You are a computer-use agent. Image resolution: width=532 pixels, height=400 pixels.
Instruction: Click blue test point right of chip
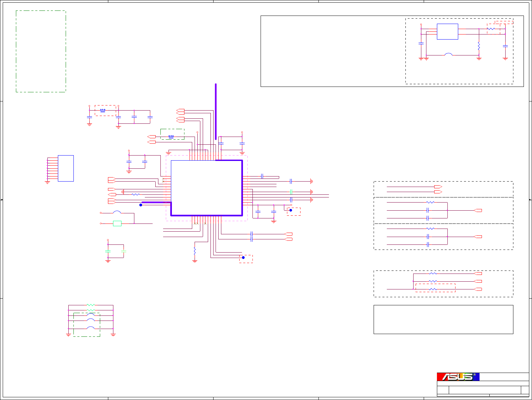[291, 210]
